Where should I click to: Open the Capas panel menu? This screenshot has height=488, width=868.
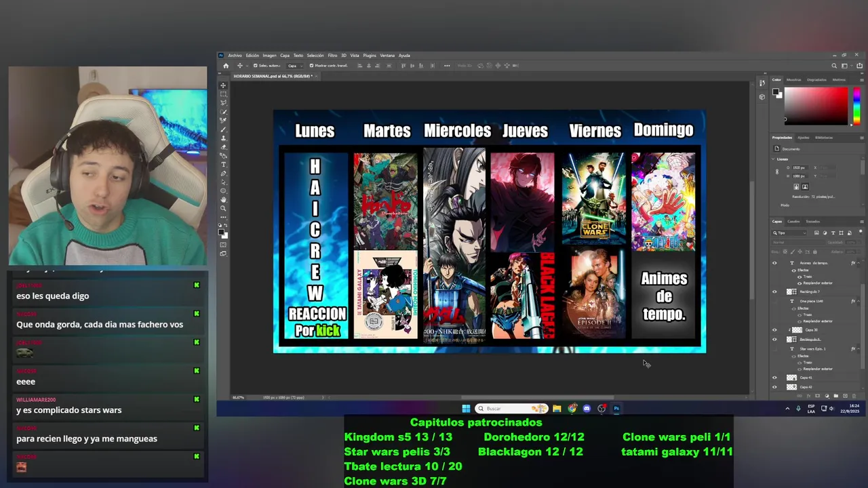(862, 221)
